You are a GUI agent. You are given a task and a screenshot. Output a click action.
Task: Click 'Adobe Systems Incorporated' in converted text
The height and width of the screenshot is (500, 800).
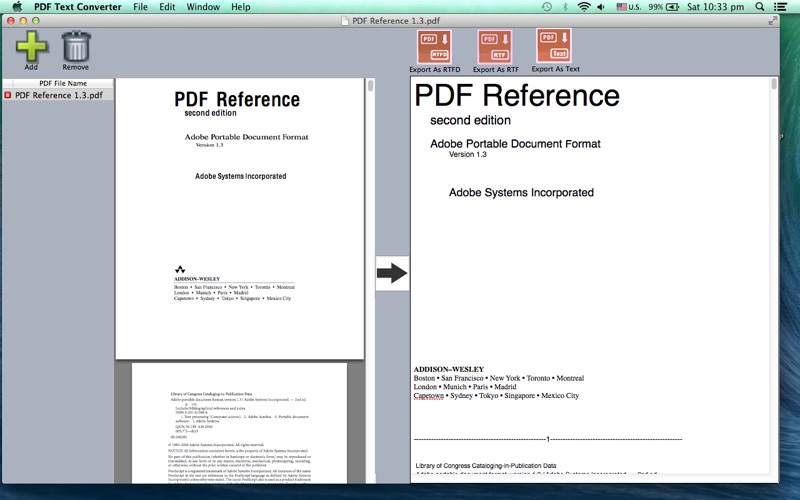click(x=521, y=192)
